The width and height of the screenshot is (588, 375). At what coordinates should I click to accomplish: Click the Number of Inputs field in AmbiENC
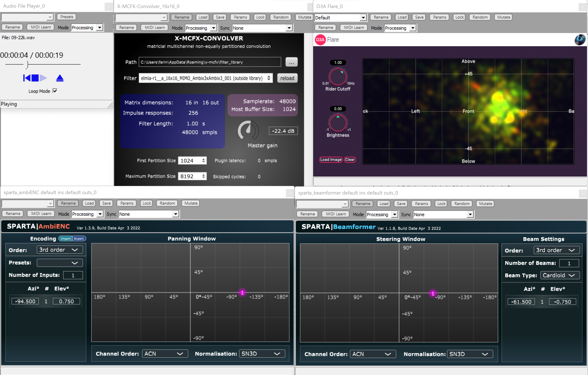tap(73, 275)
